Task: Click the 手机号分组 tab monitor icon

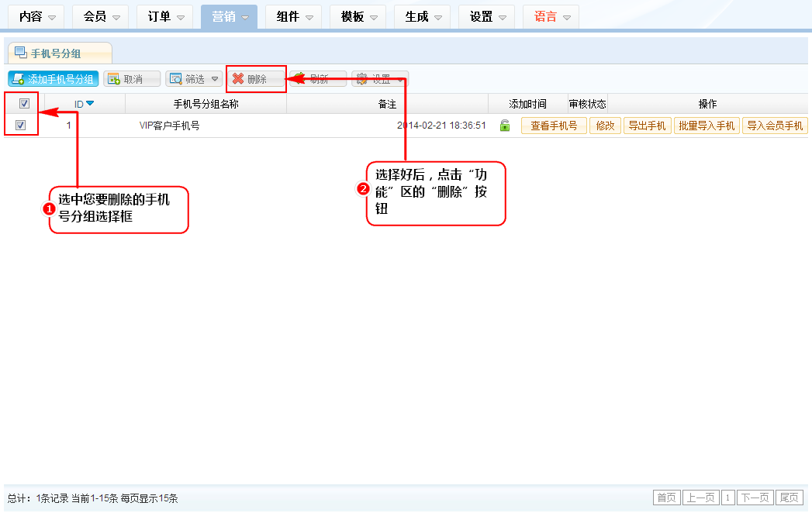Action: click(21, 53)
